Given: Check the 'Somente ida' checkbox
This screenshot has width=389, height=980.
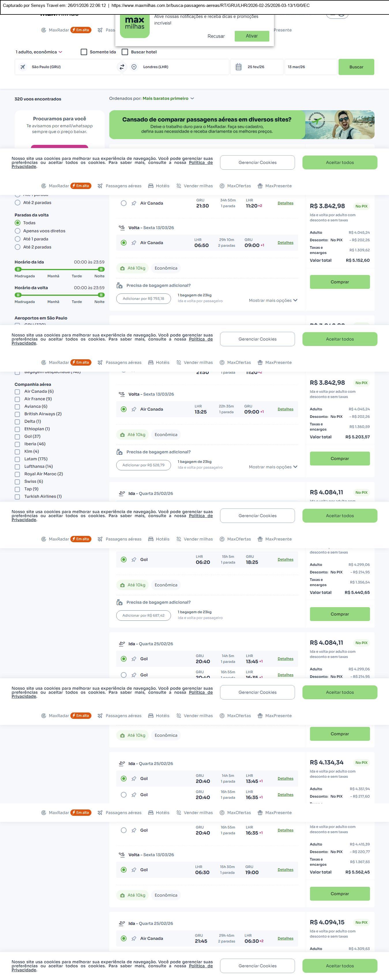Looking at the screenshot, I should [84, 52].
